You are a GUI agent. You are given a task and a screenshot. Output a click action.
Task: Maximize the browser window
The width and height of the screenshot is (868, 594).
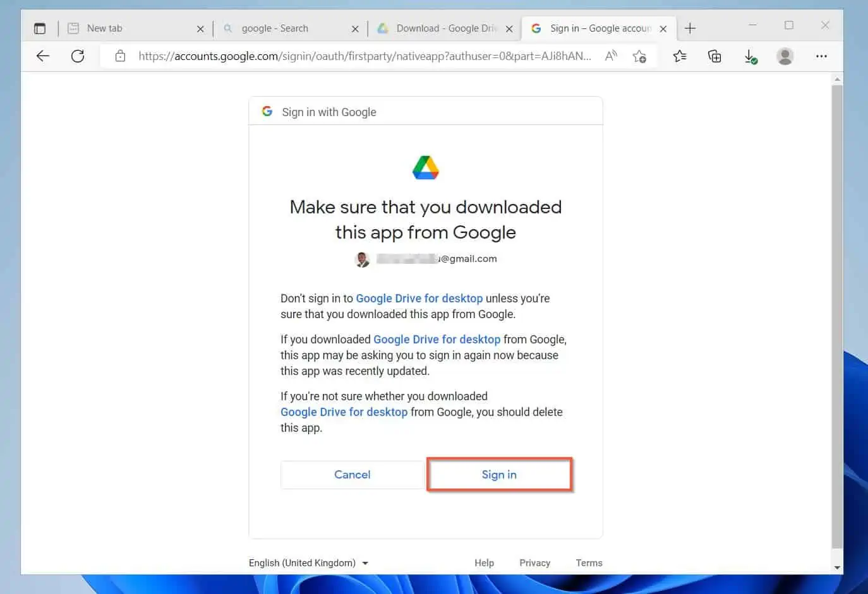tap(789, 25)
